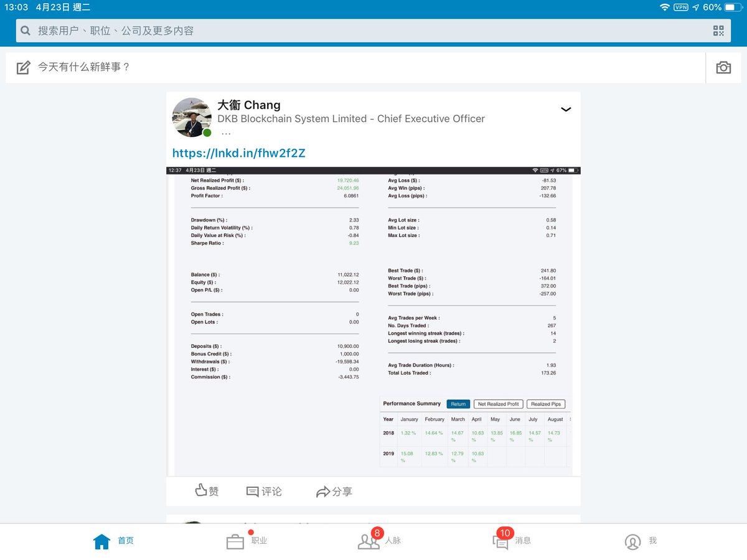Tap the Return tab in image
The image size is (747, 560).
click(x=458, y=404)
